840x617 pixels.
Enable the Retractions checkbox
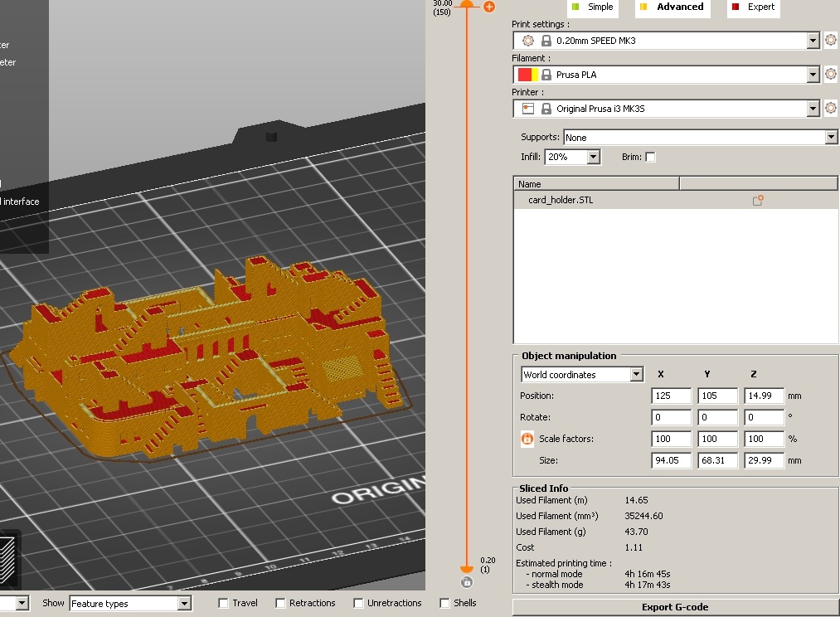click(x=280, y=604)
